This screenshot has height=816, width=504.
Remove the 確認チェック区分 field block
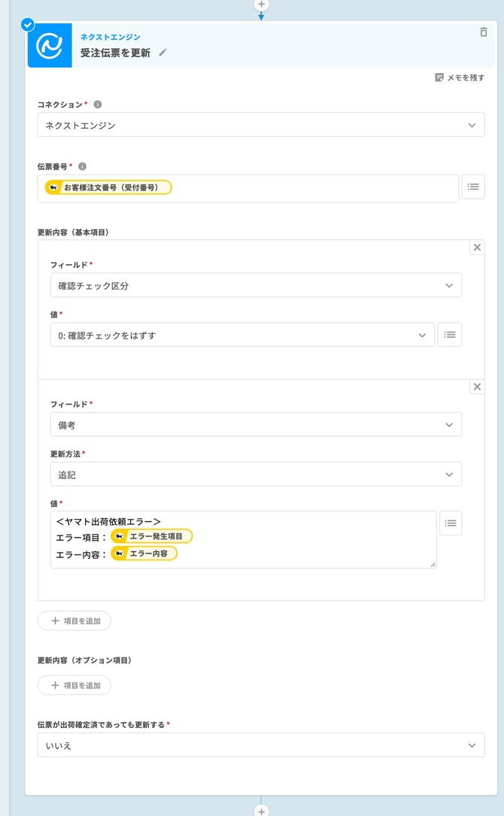(477, 247)
